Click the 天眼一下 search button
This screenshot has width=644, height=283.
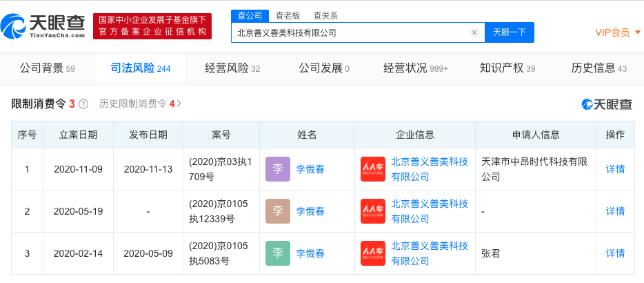click(510, 32)
